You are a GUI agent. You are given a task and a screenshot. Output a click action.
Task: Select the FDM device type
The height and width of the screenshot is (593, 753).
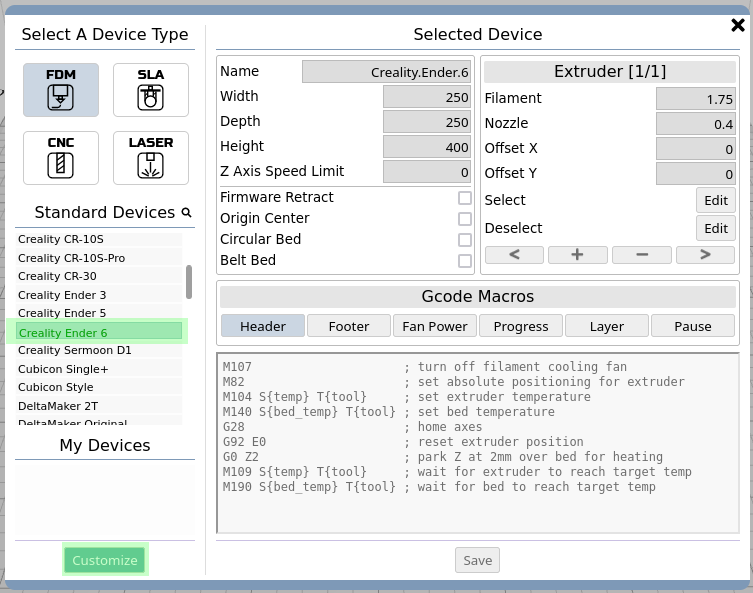pyautogui.click(x=61, y=90)
